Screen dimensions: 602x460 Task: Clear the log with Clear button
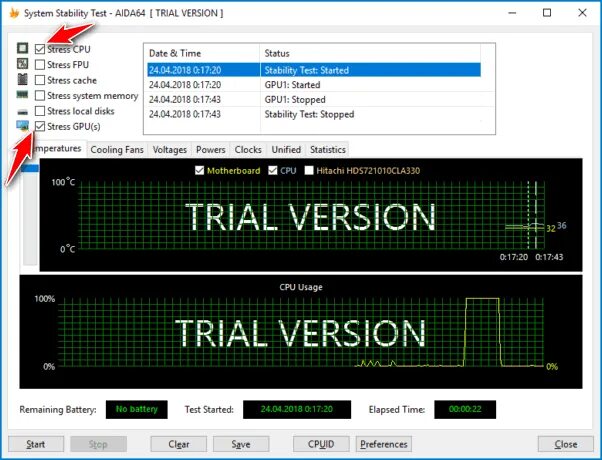click(x=179, y=444)
